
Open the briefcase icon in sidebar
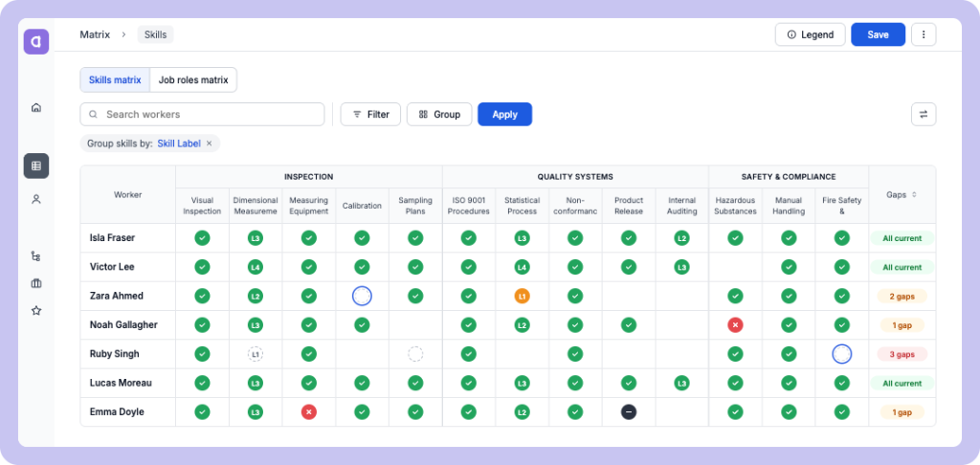pyautogui.click(x=36, y=283)
